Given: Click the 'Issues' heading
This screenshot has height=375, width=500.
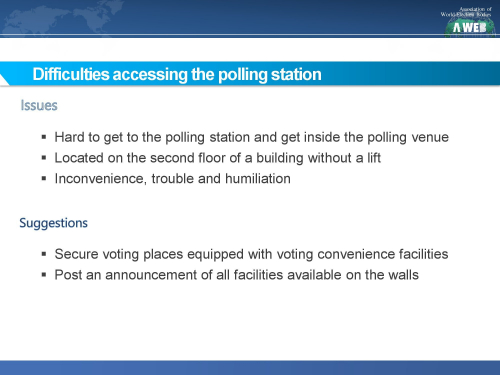Looking at the screenshot, I should pyautogui.click(x=39, y=105).
